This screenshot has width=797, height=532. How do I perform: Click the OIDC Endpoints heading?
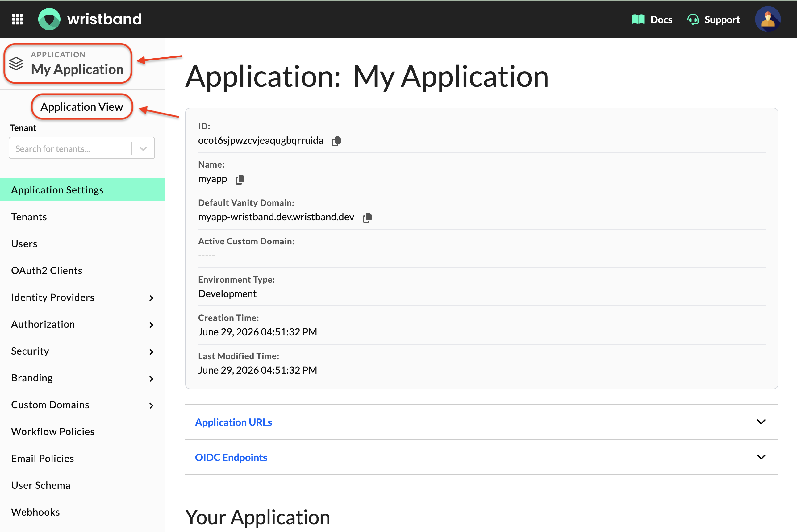pyautogui.click(x=231, y=457)
